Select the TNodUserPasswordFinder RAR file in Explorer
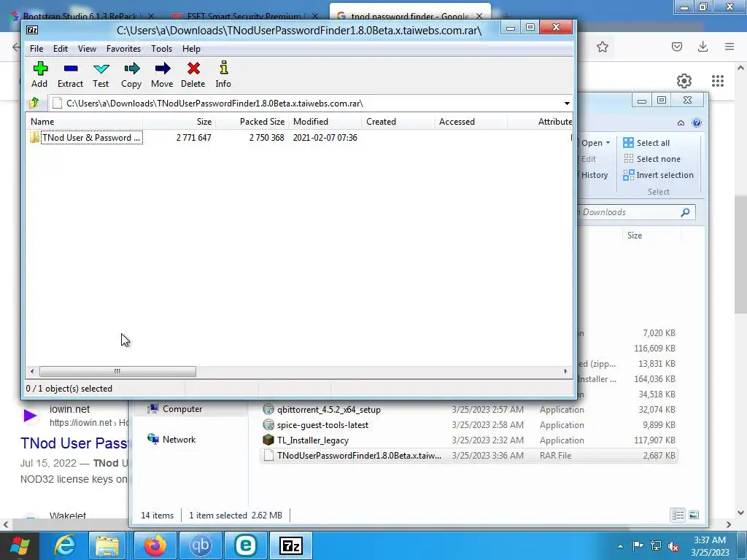 [x=469, y=455]
